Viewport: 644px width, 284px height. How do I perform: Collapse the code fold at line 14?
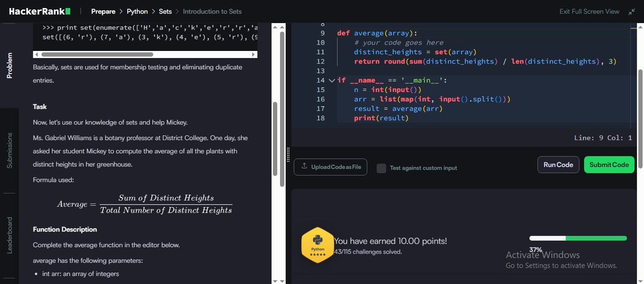click(x=332, y=81)
